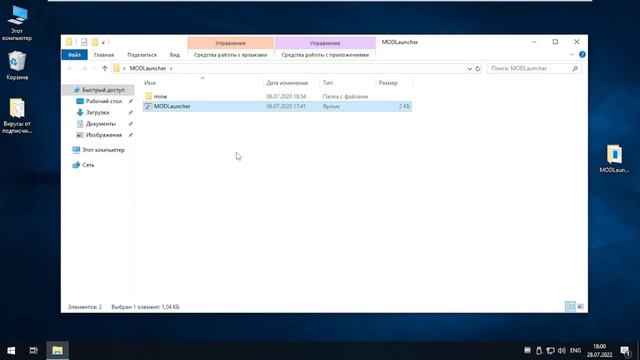640x360 pixels.
Task: Open the taskbar clock and date
Action: (600, 351)
